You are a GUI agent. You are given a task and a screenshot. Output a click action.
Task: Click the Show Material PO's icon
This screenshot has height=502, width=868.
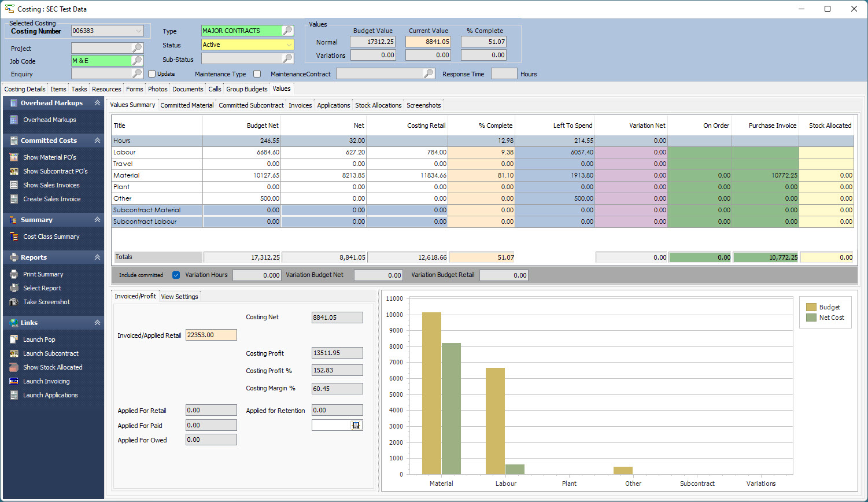[x=14, y=157]
